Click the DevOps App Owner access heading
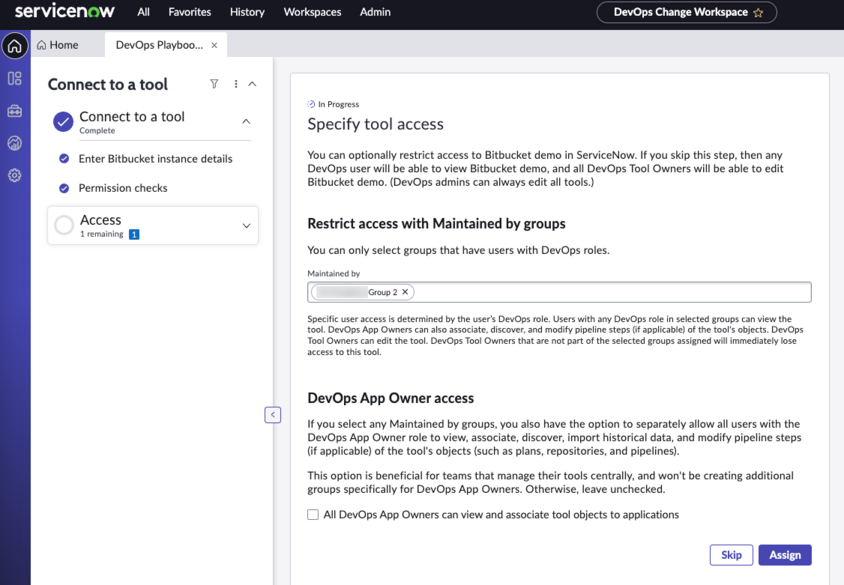 [390, 398]
